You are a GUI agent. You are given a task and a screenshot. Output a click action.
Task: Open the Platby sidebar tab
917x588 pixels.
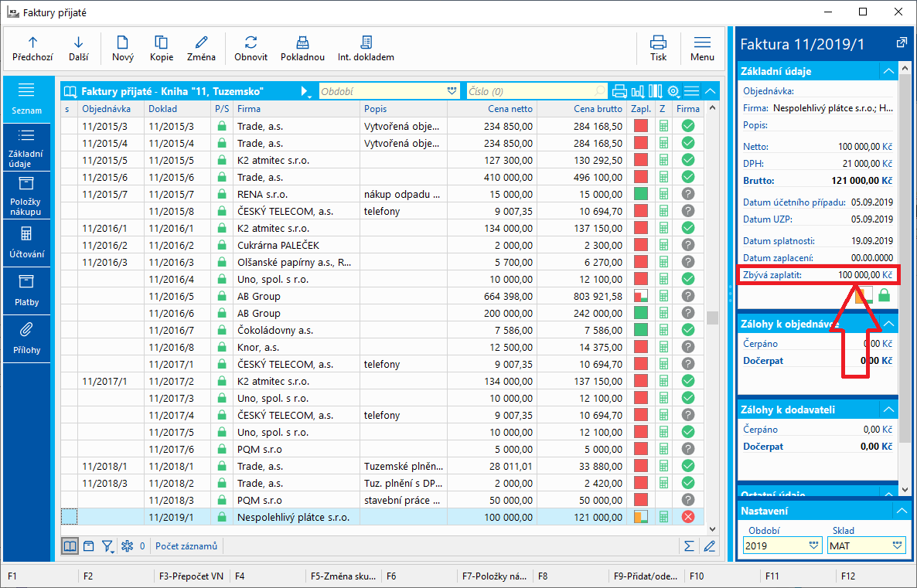[26, 291]
